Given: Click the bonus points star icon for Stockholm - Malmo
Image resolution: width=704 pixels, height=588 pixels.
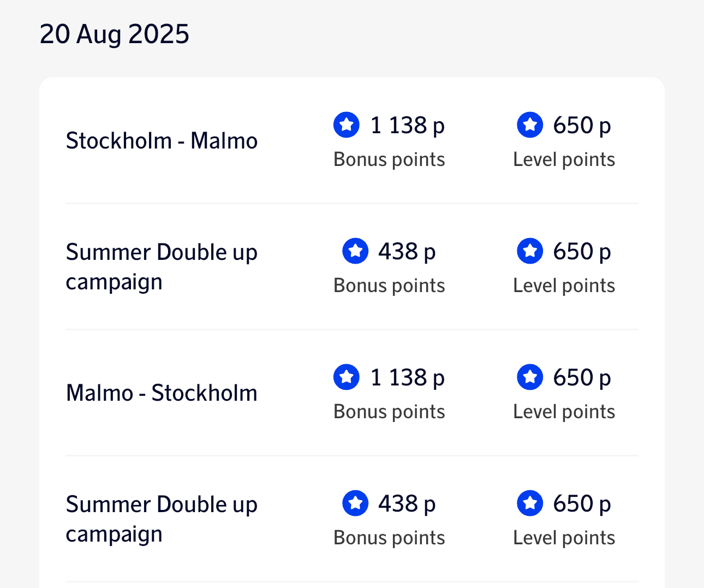Looking at the screenshot, I should (347, 125).
